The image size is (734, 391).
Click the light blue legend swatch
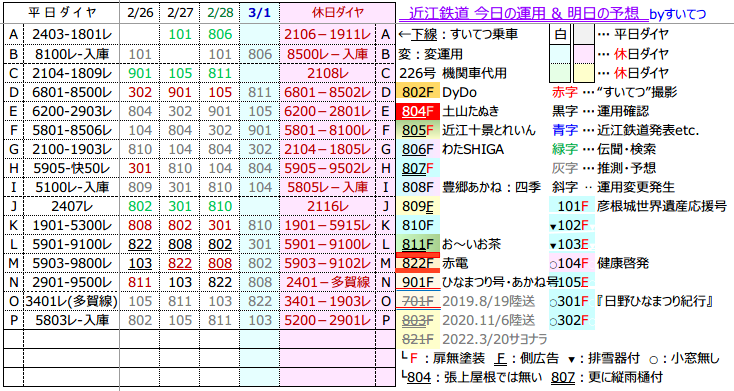pos(560,54)
